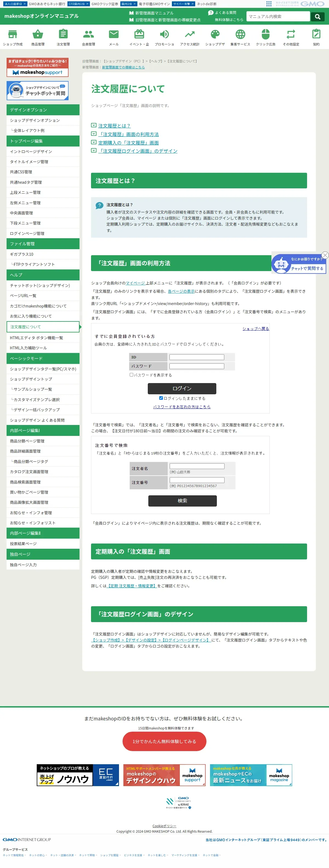329x868 pixels.
Task: Click the GMO logo at top right
Action: tap(313, 4)
